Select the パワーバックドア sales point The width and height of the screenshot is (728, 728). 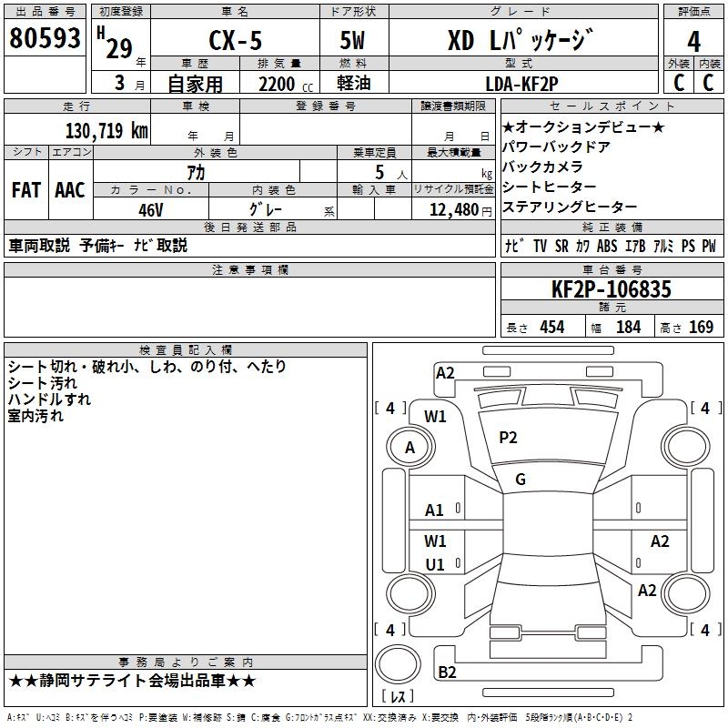point(556,147)
